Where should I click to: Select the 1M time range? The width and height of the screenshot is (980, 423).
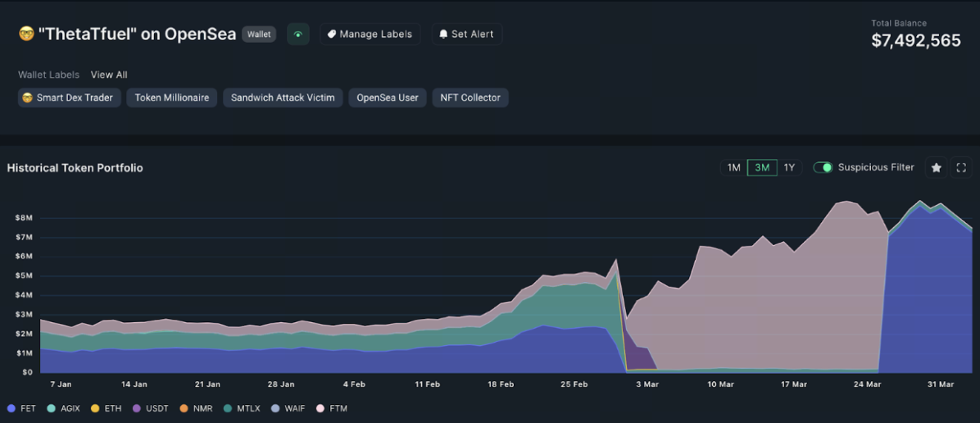[x=733, y=167]
